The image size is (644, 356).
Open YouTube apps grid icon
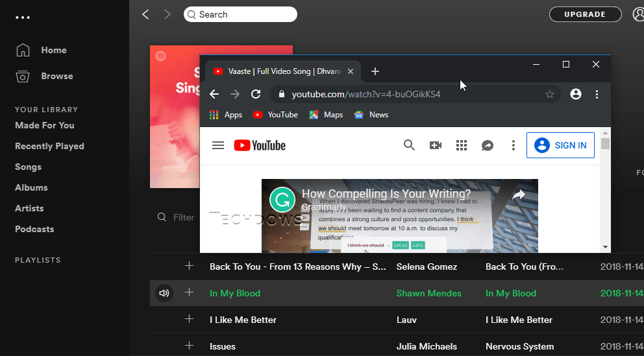pyautogui.click(x=462, y=145)
